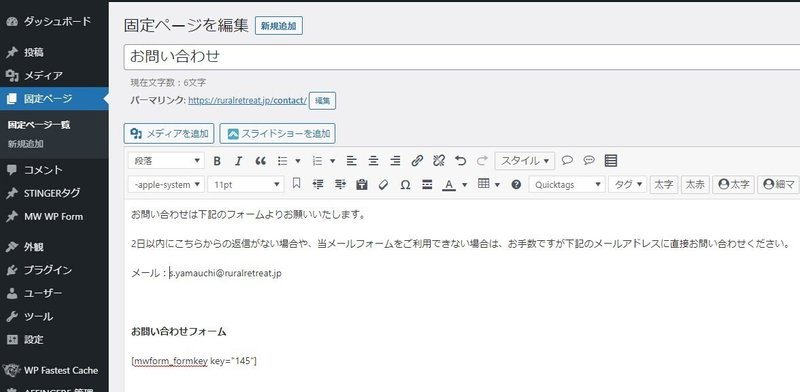Open the text color picker arrow
This screenshot has width=800, height=392.
click(x=464, y=185)
